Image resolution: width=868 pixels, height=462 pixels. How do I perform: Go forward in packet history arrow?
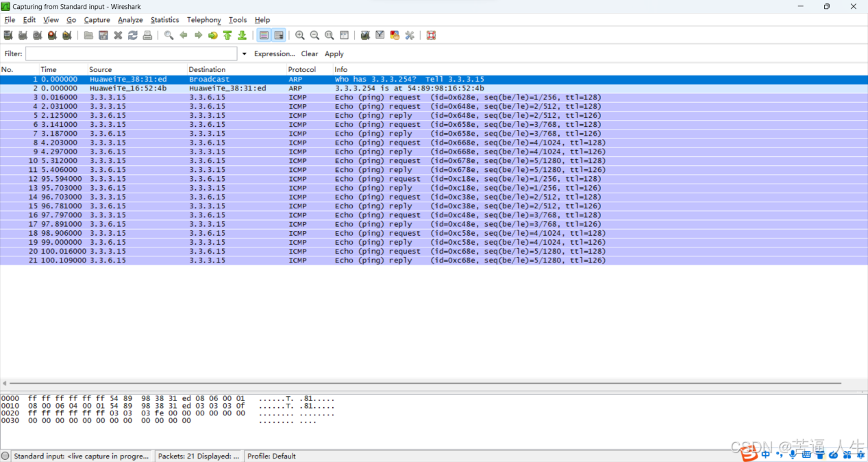pyautogui.click(x=198, y=35)
